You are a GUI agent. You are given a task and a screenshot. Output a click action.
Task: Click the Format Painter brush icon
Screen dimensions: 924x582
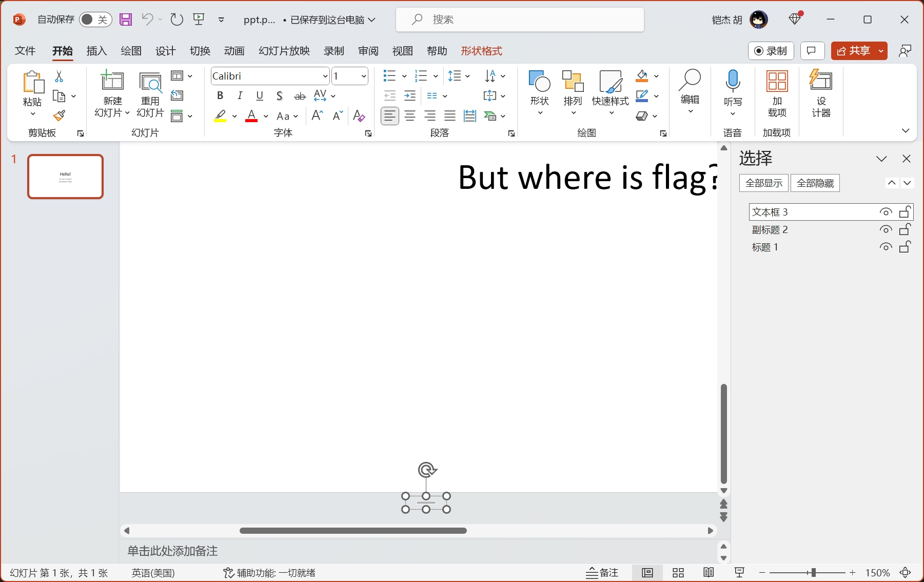point(60,116)
